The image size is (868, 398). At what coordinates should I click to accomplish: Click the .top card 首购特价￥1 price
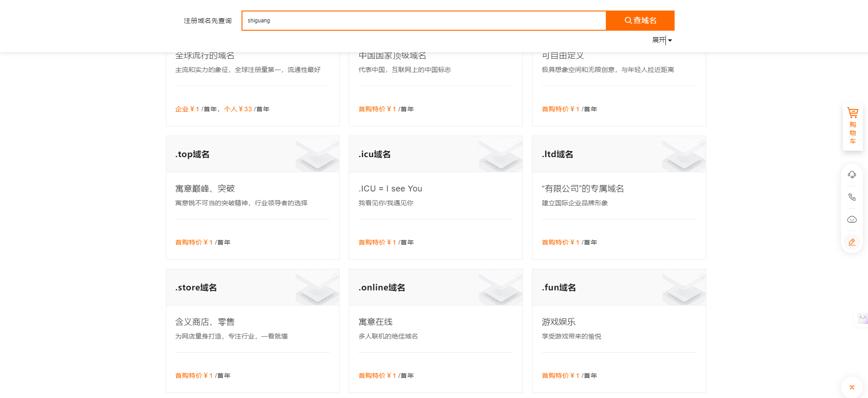194,242
